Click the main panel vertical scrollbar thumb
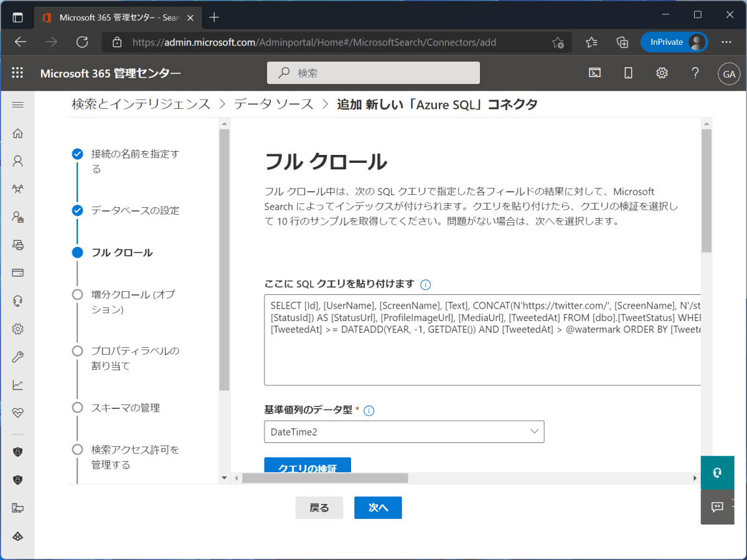 click(x=706, y=191)
